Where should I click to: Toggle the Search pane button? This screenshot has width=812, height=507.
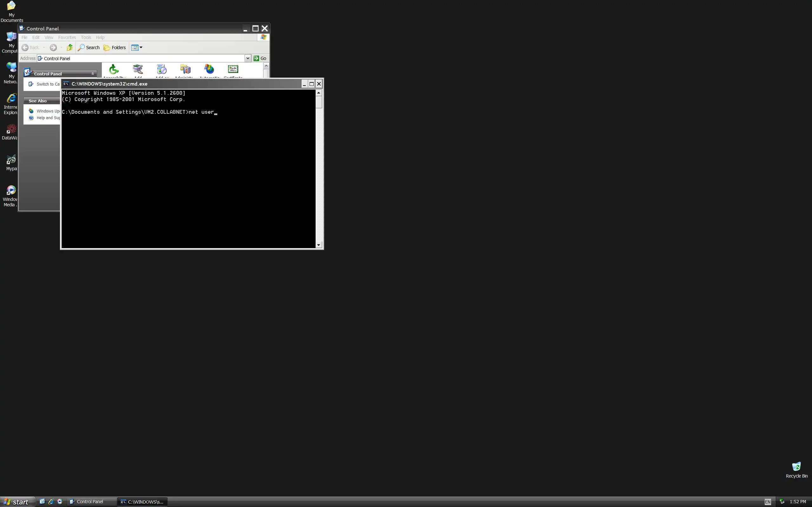click(x=89, y=48)
